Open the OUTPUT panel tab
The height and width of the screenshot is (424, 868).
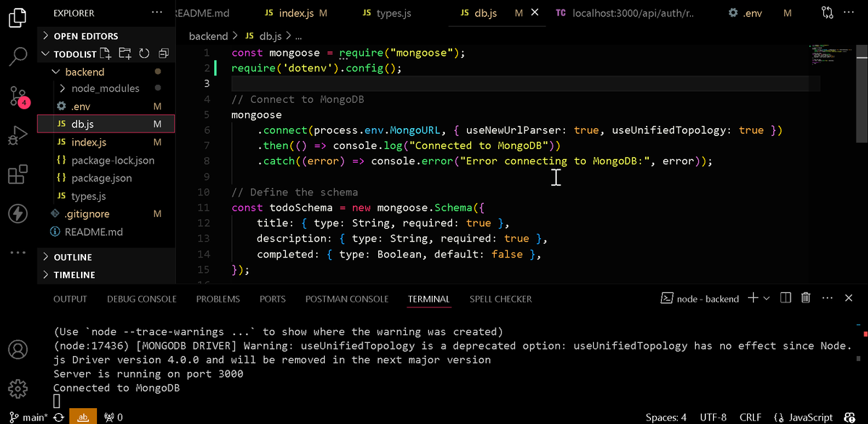coord(70,299)
